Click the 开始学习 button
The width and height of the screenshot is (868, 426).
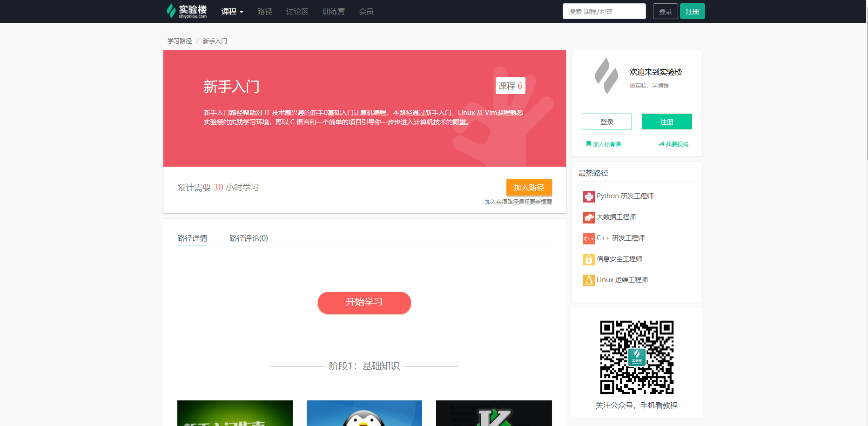[x=364, y=302]
